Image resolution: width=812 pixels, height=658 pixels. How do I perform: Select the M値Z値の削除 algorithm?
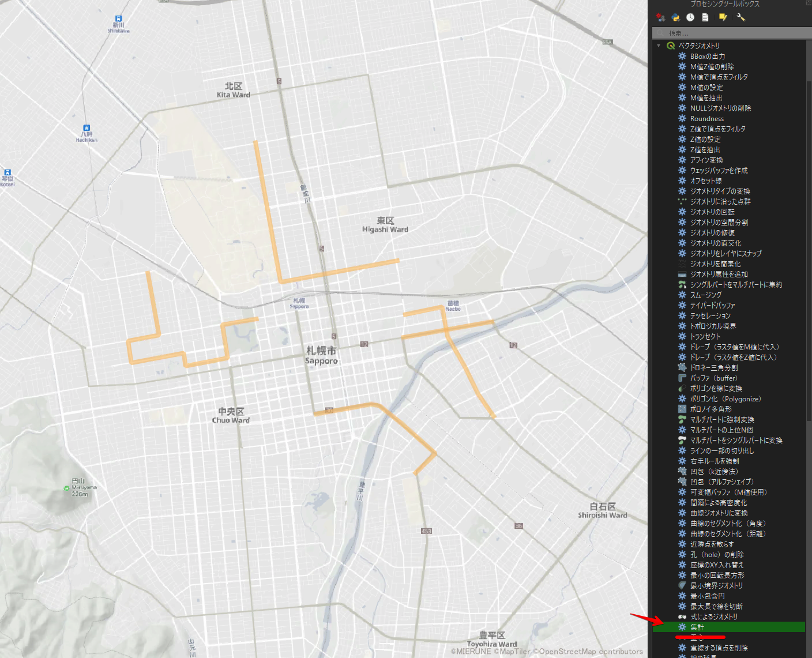[x=712, y=66]
